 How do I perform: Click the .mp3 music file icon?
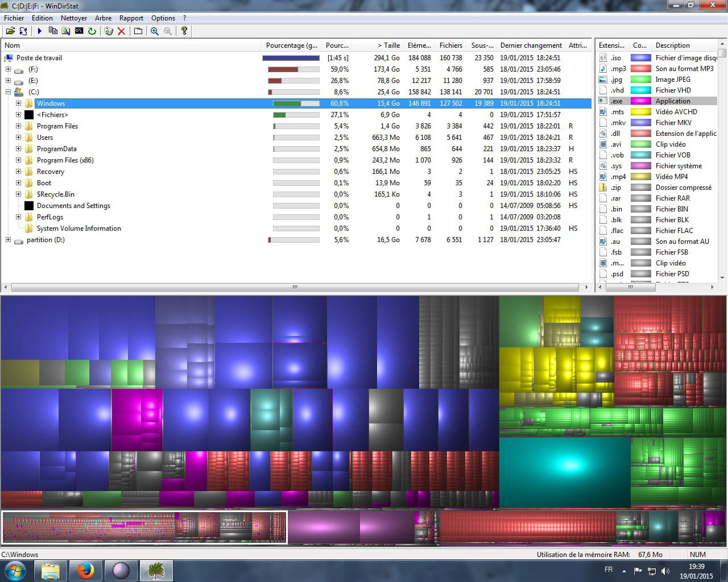click(x=603, y=69)
